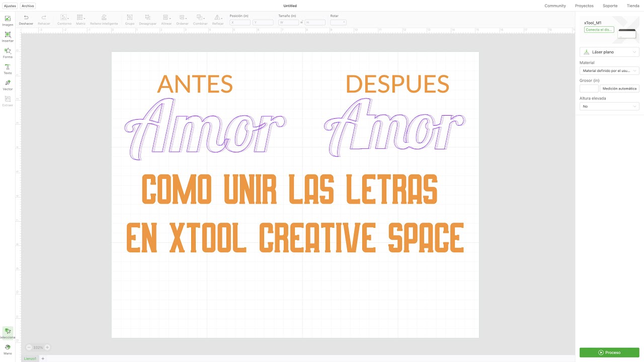Open the Imagen tool in left sidebar

(8, 21)
